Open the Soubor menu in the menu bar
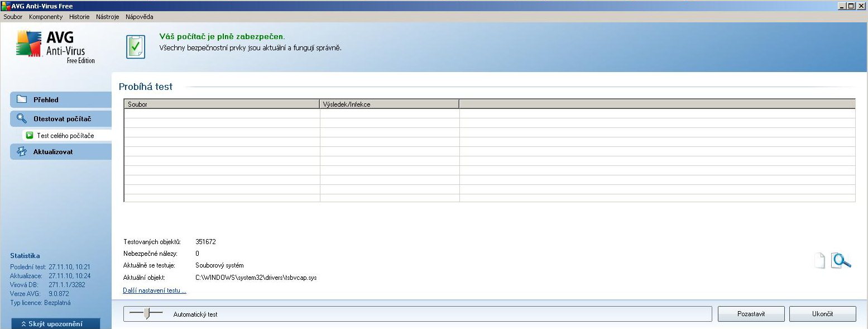This screenshot has height=329, width=868. tap(13, 17)
